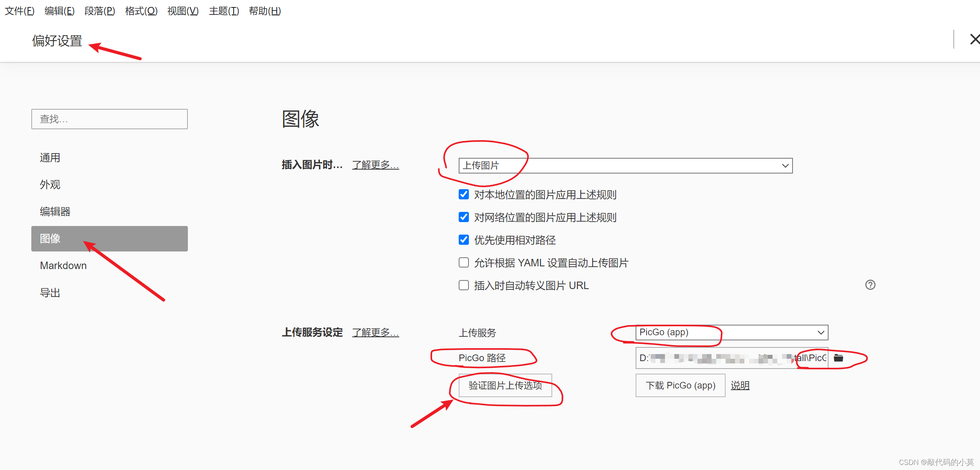Image resolution: width=980 pixels, height=470 pixels.
Task: Click 下载 PicGo (app) button
Action: coord(680,385)
